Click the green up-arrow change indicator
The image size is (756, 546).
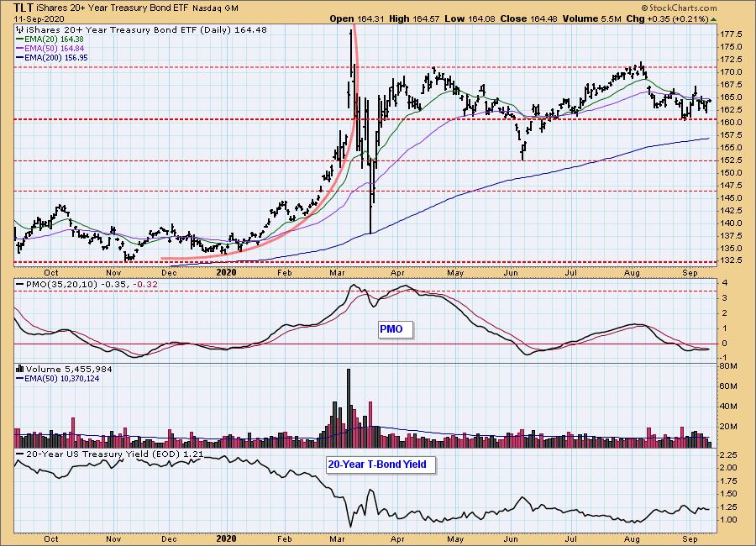(x=713, y=19)
